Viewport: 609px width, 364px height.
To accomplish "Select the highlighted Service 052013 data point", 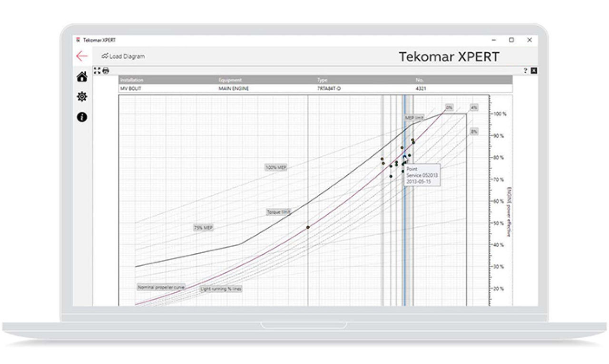I will tap(405, 157).
